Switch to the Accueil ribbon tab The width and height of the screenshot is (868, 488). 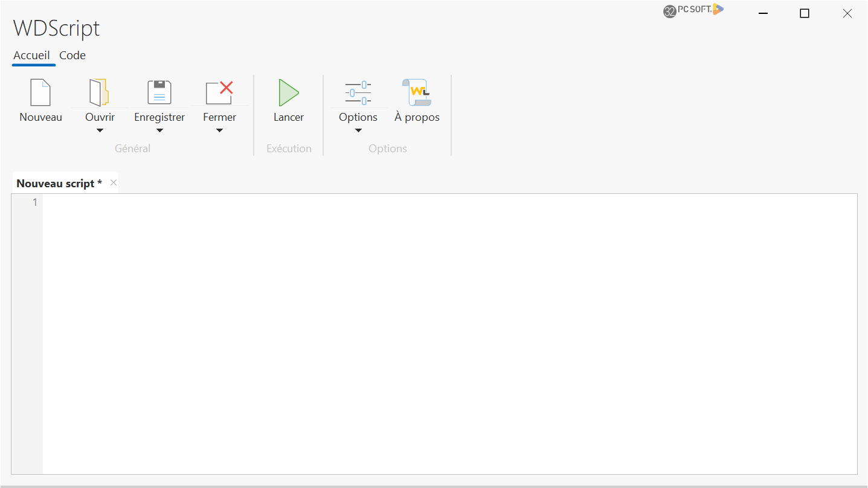[32, 56]
